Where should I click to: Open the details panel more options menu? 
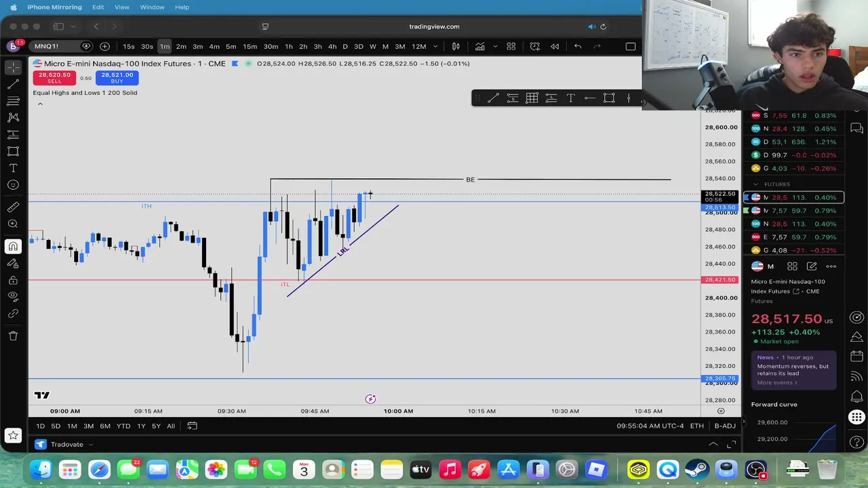[x=831, y=266]
